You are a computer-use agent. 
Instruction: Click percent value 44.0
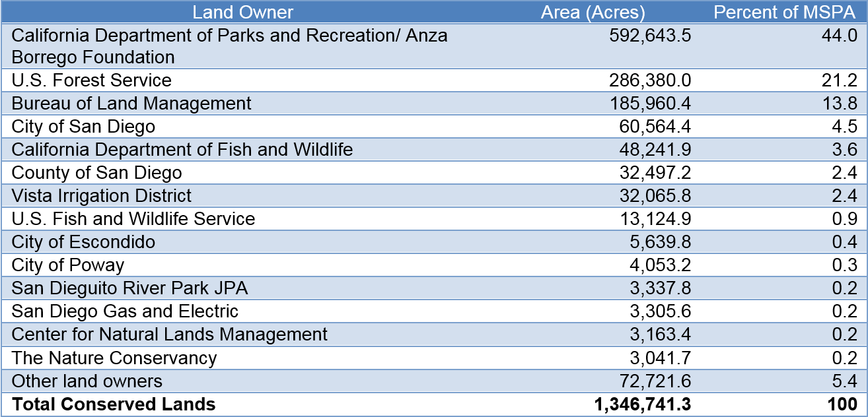pos(838,36)
